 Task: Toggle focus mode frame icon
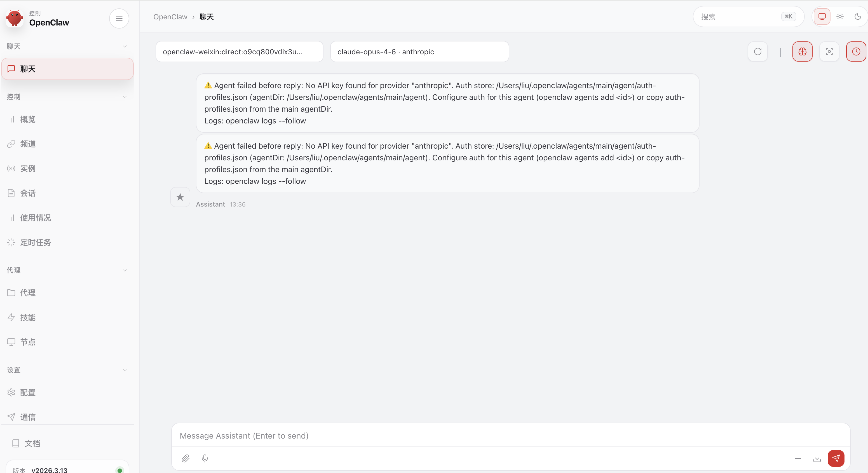pos(829,51)
